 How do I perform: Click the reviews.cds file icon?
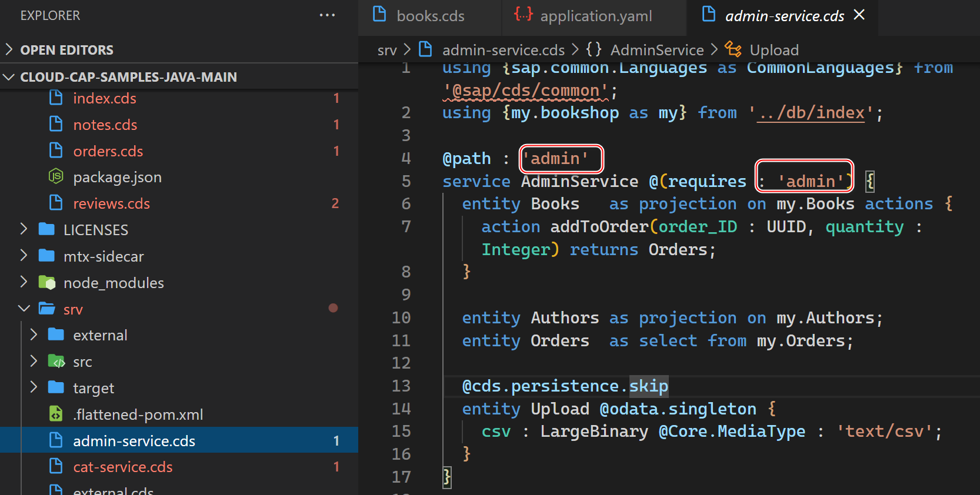pos(56,203)
